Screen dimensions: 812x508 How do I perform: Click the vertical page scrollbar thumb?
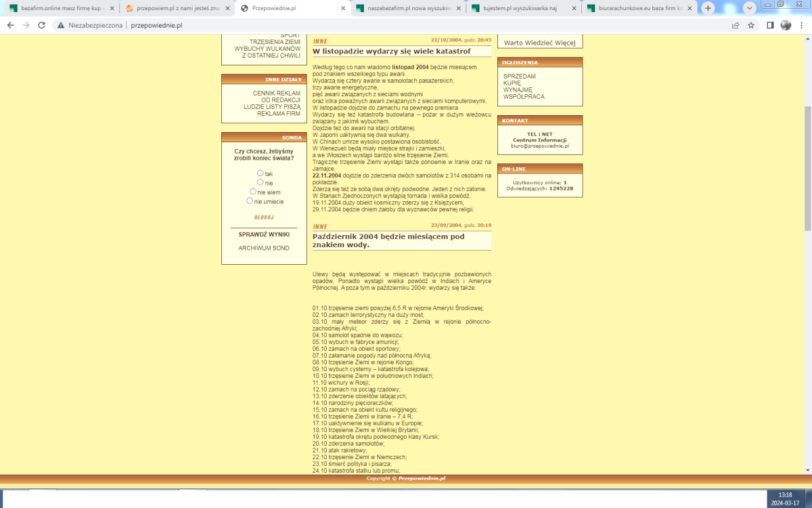click(x=807, y=169)
